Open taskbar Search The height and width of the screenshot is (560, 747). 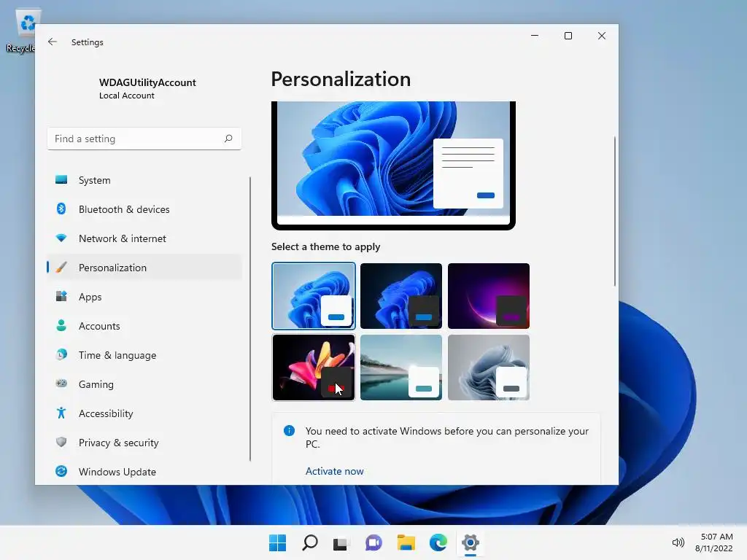(309, 542)
